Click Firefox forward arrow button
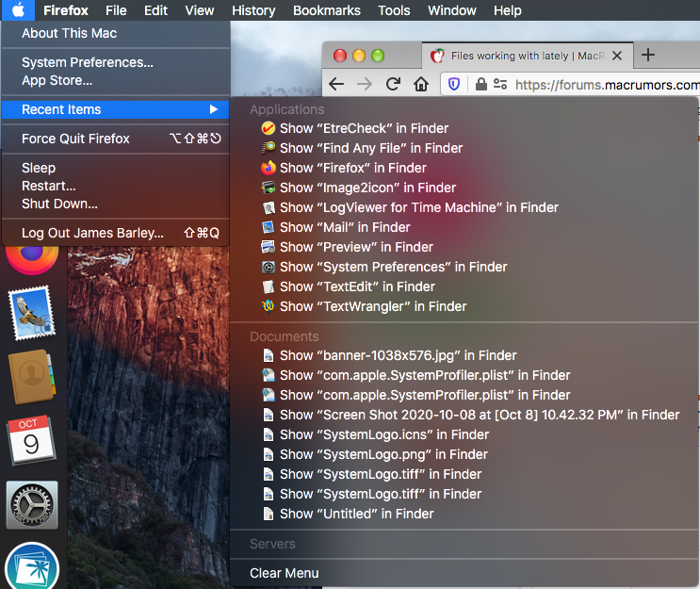Viewport: 700px width, 589px height. pos(365,84)
